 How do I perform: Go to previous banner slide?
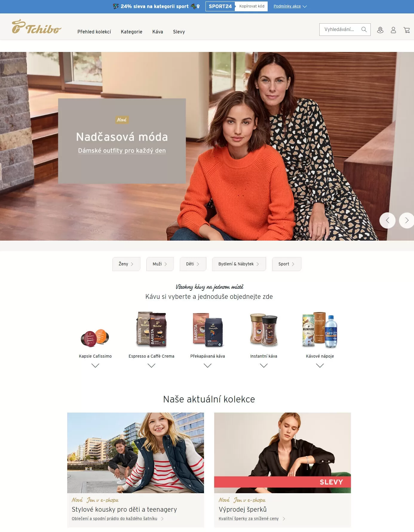387,220
